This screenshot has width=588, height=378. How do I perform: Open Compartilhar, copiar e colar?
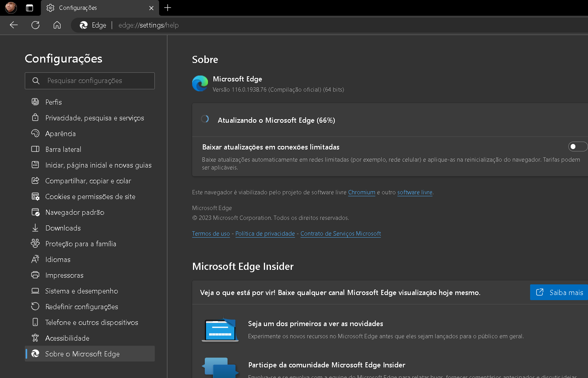tap(90, 181)
